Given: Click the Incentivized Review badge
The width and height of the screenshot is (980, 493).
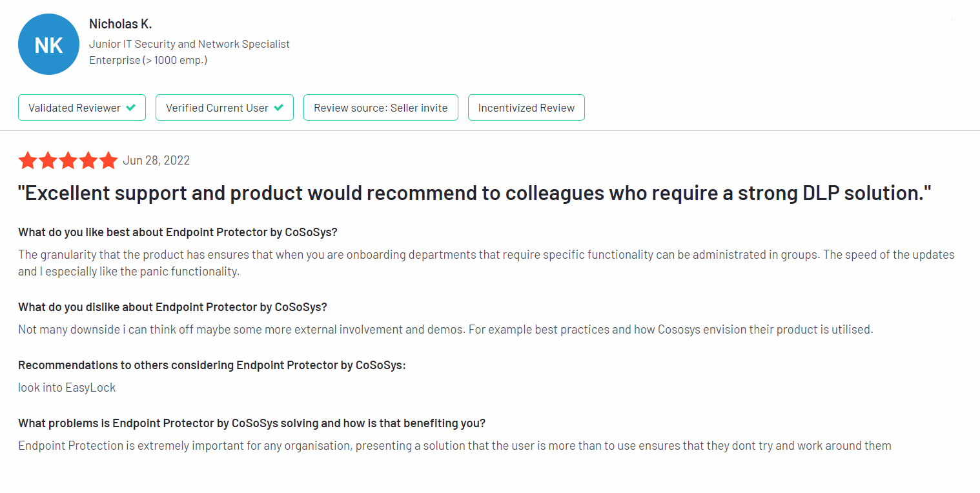Looking at the screenshot, I should pyautogui.click(x=526, y=108).
